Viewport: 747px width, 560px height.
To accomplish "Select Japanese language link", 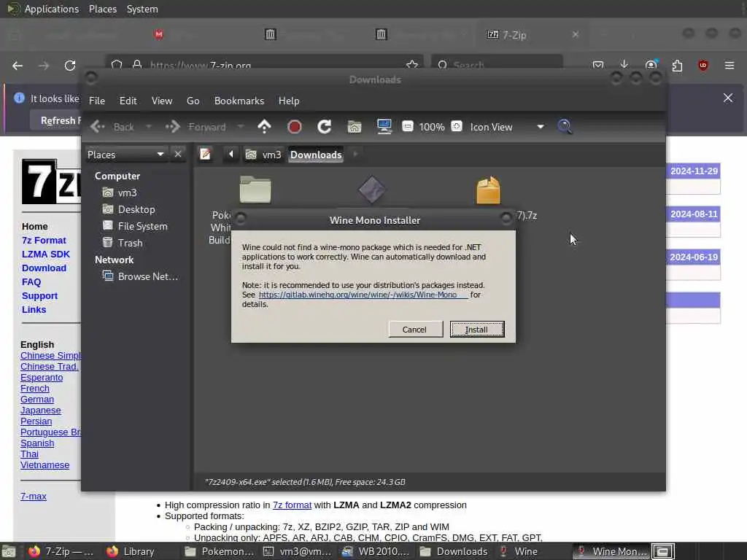I will point(41,410).
